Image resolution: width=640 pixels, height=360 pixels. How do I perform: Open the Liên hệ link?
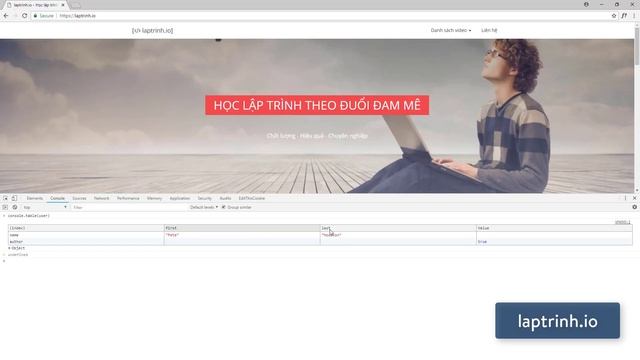point(489,30)
